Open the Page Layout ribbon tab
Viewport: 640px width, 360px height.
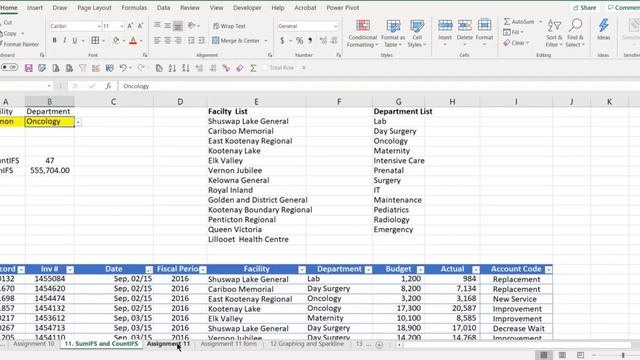pyautogui.click(x=94, y=8)
